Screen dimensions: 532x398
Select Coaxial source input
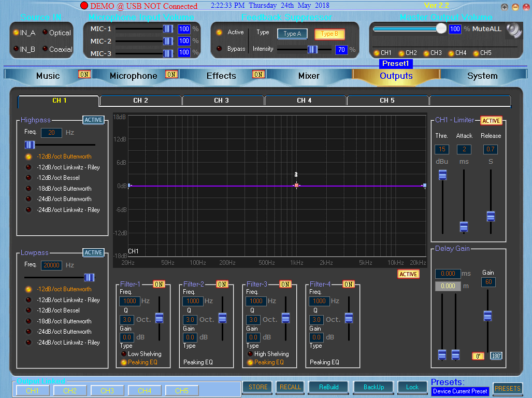coord(45,49)
